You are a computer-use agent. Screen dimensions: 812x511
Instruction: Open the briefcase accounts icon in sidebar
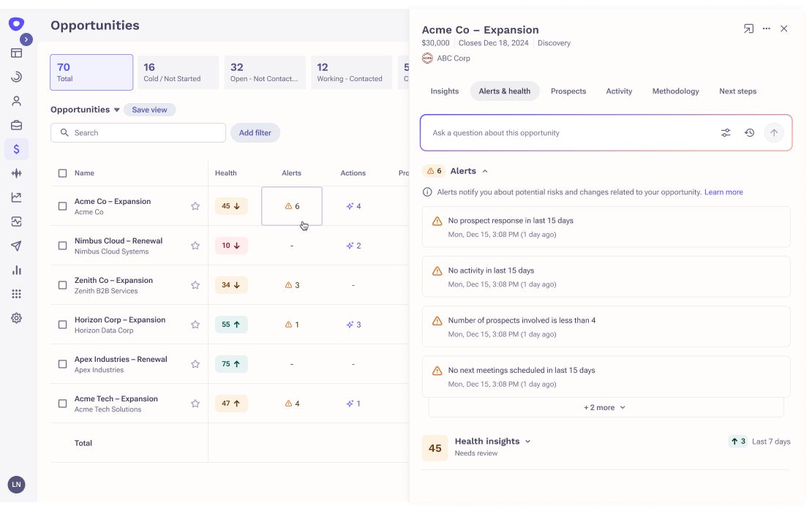[x=16, y=124]
